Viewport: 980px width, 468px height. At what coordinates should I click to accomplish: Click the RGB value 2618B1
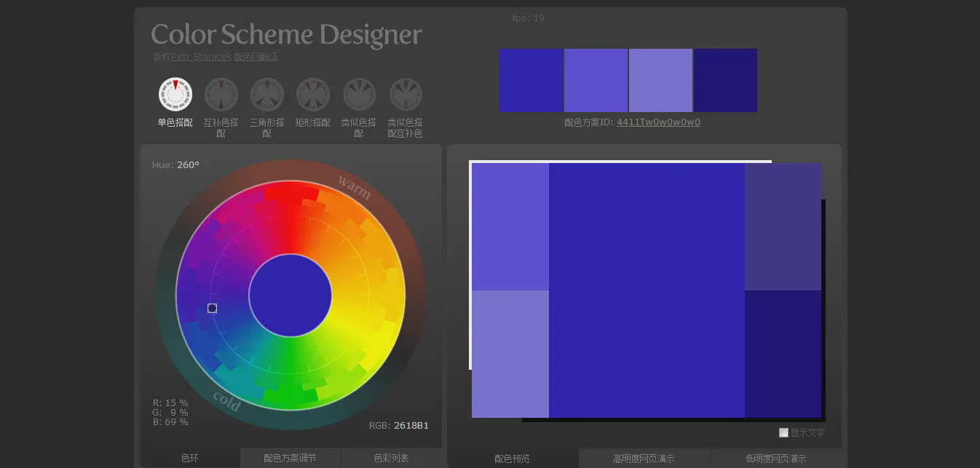click(411, 426)
